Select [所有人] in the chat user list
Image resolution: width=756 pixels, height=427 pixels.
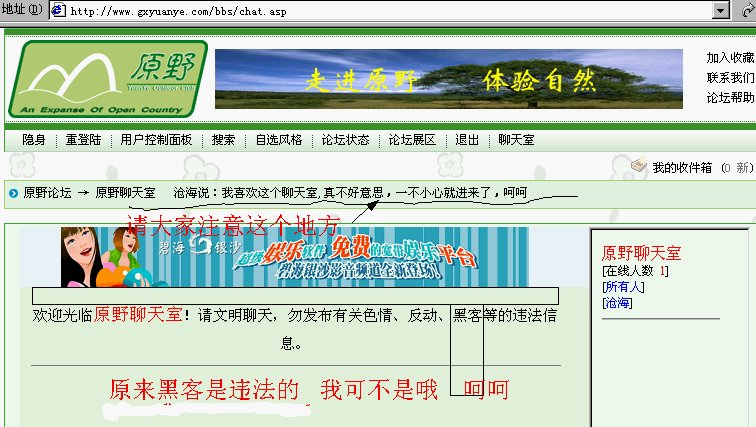point(623,287)
